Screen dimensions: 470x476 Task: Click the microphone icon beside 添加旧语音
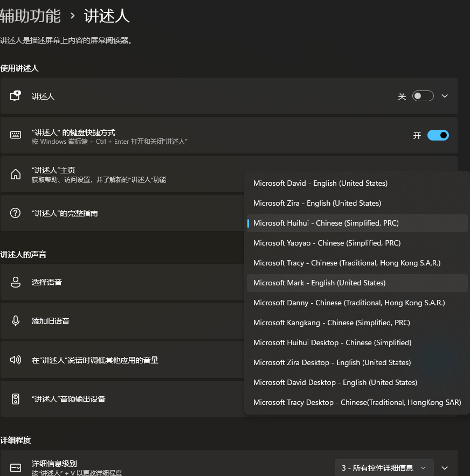[16, 321]
